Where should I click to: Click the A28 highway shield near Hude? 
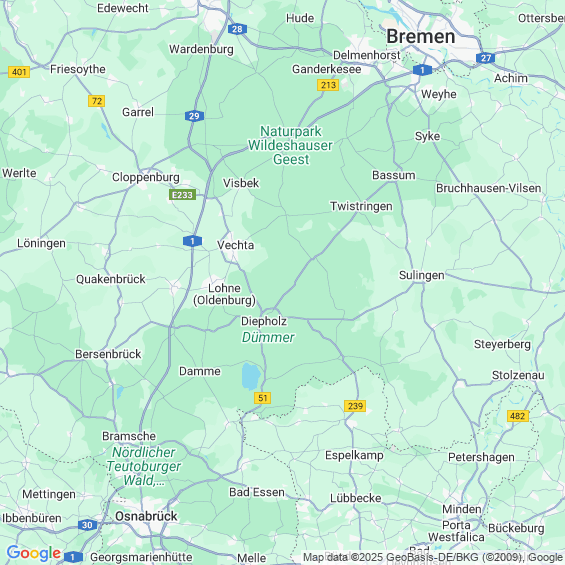click(237, 29)
